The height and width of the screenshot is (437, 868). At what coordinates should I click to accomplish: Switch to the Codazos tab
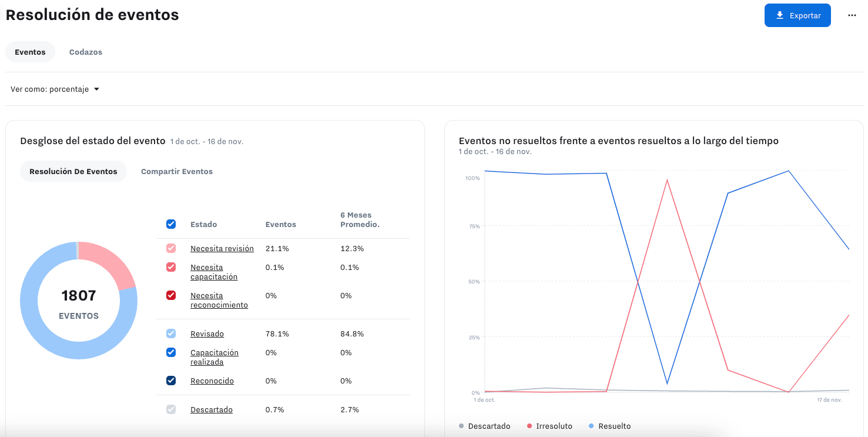[x=86, y=52]
